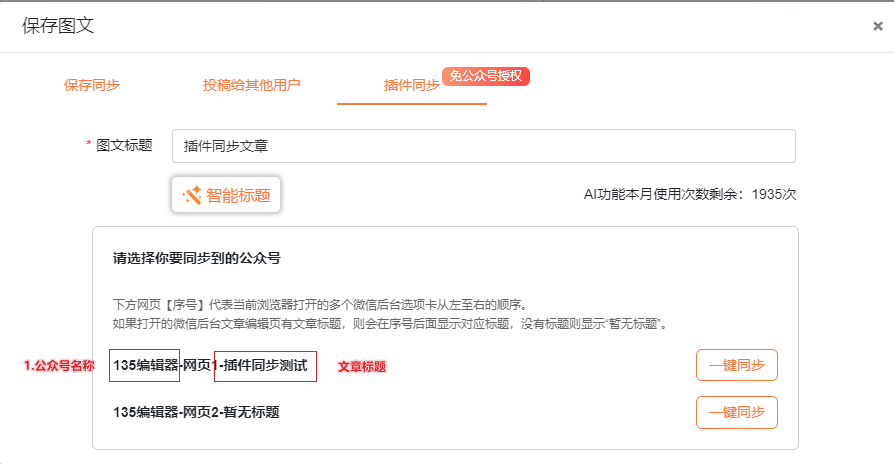
Task: Focus the 图文标题 input field
Action: [x=483, y=146]
